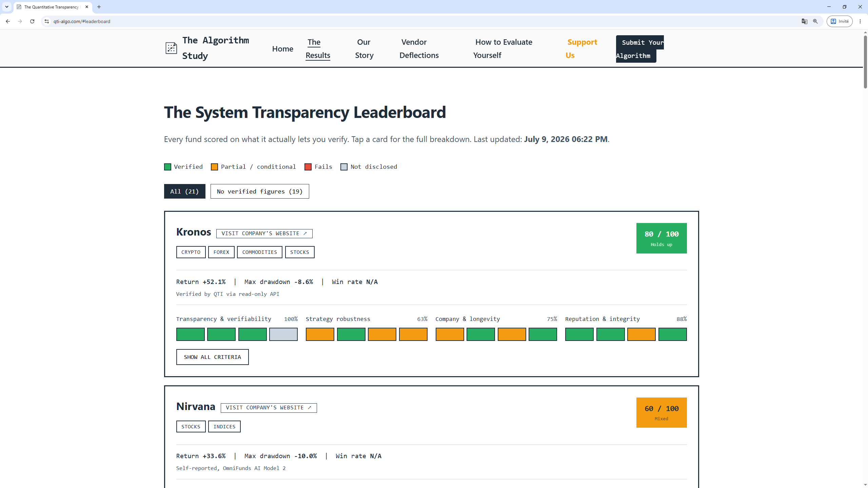Click the CRYPTO tag on Kronos
This screenshot has height=488, width=868.
[191, 252]
